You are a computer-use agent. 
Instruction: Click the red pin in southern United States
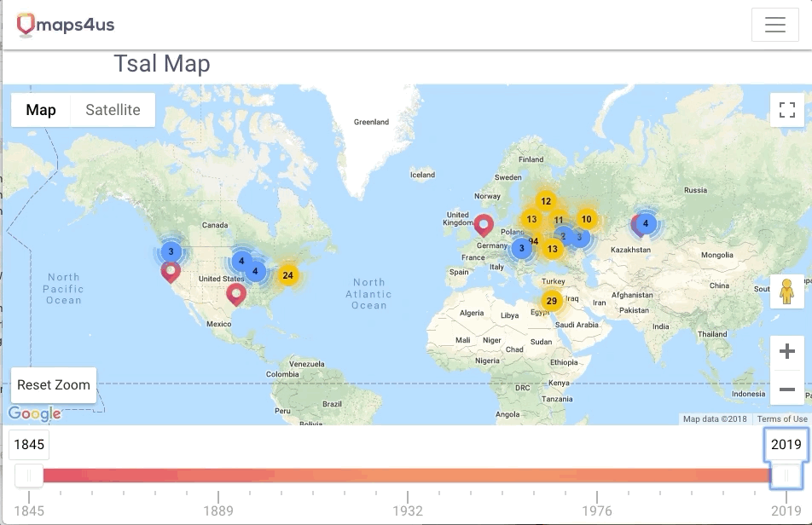(x=236, y=295)
